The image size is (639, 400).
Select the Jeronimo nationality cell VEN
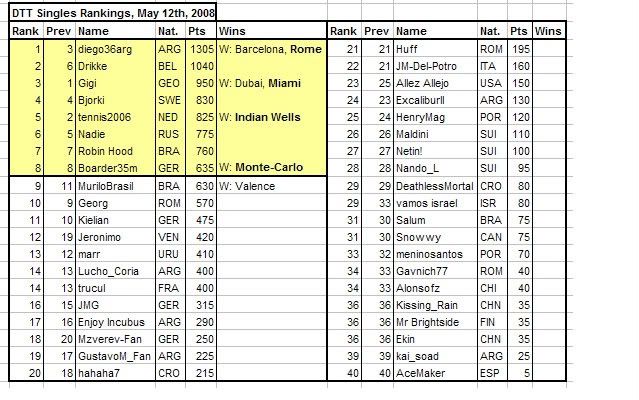(x=171, y=237)
